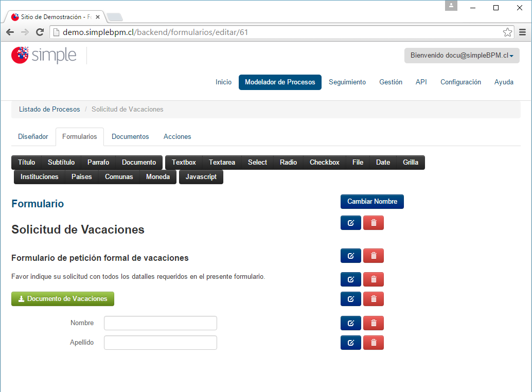Open the Chrome hamburger menu
The image size is (532, 392).
click(x=523, y=32)
